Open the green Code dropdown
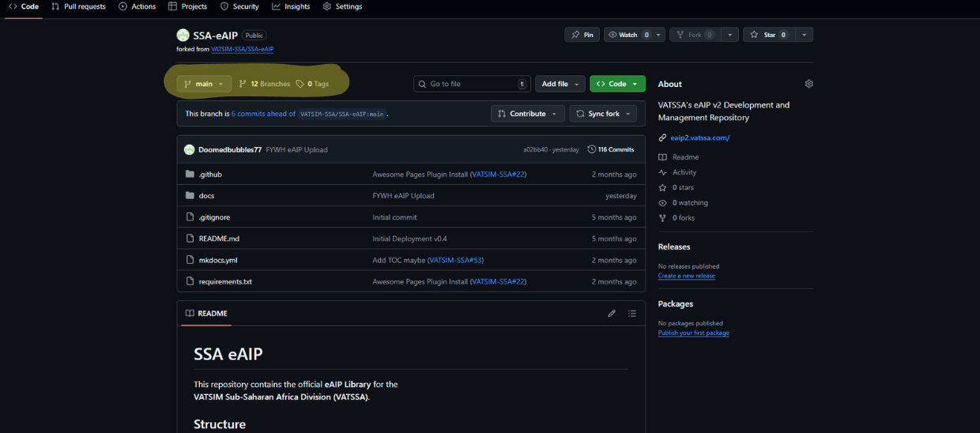The height and width of the screenshot is (433, 980). click(617, 84)
